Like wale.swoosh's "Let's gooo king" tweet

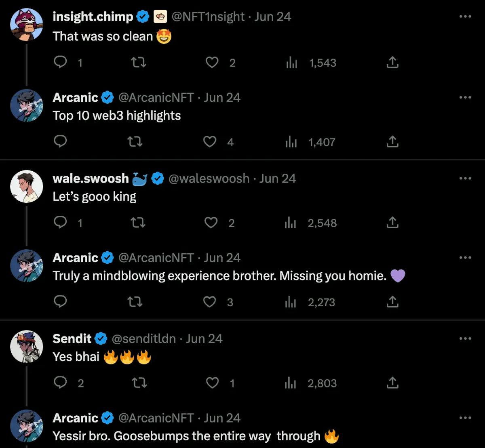pos(211,223)
